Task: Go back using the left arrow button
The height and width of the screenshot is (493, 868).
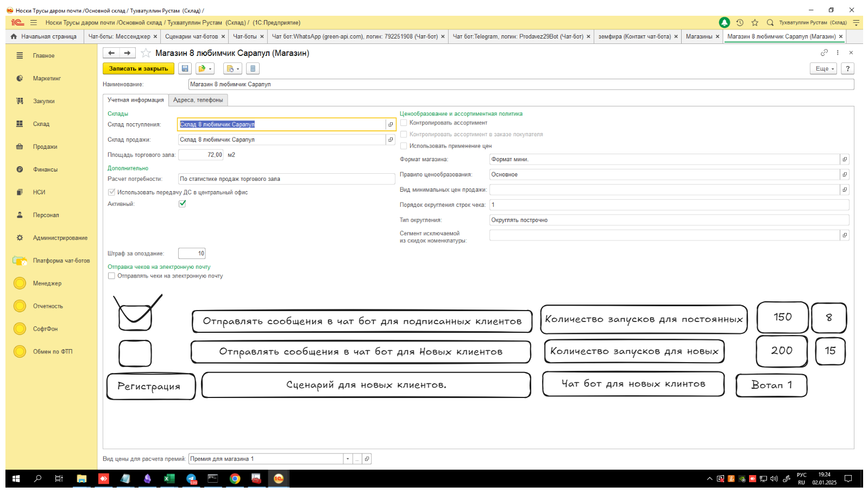Action: click(x=111, y=53)
